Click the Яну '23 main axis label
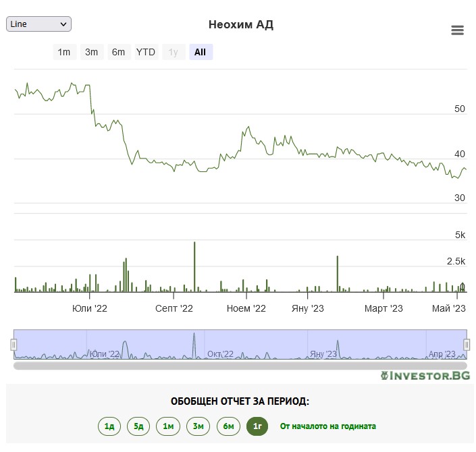Image resolution: width=476 pixels, height=452 pixels. [307, 308]
